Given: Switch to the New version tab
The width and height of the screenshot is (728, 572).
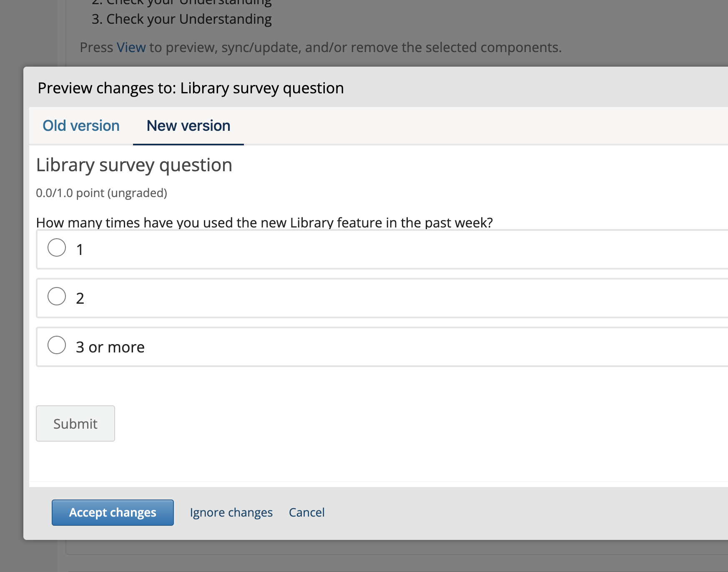Looking at the screenshot, I should coord(188,125).
